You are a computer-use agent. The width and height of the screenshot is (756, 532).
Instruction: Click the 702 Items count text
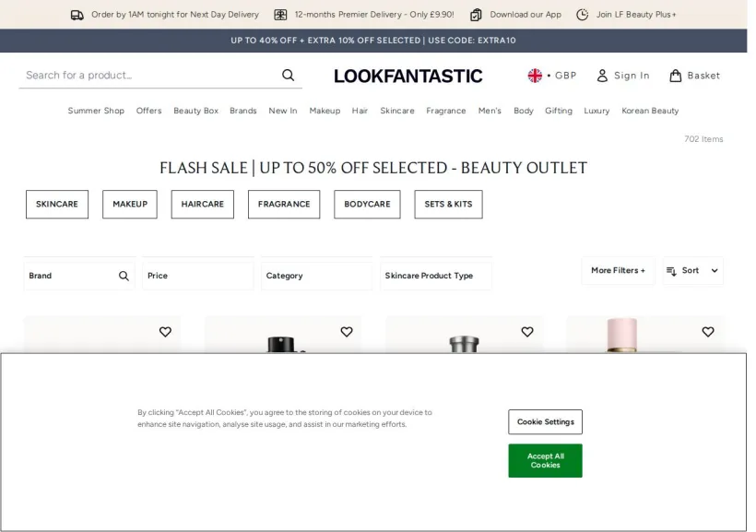click(703, 139)
